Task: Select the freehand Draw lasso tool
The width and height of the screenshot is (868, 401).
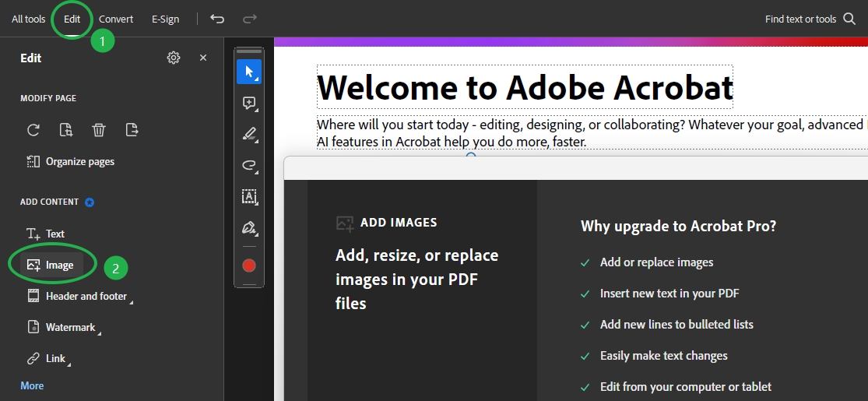Action: [x=249, y=165]
